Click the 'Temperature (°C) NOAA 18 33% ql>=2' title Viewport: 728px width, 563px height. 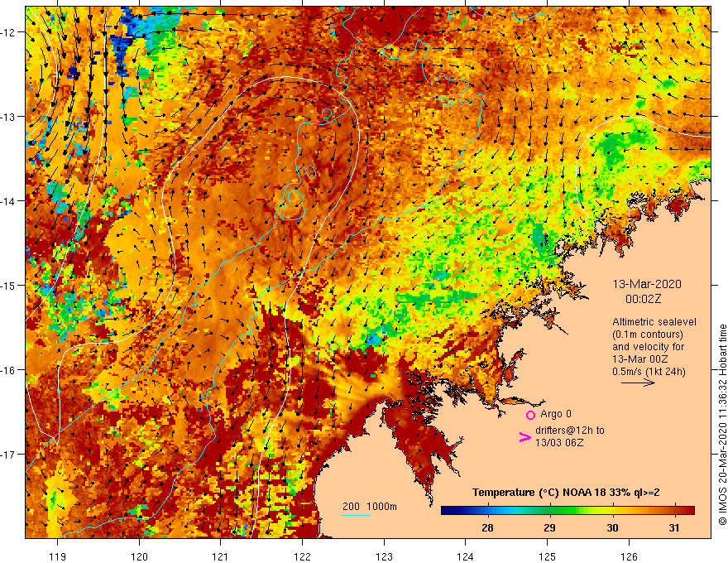point(566,493)
